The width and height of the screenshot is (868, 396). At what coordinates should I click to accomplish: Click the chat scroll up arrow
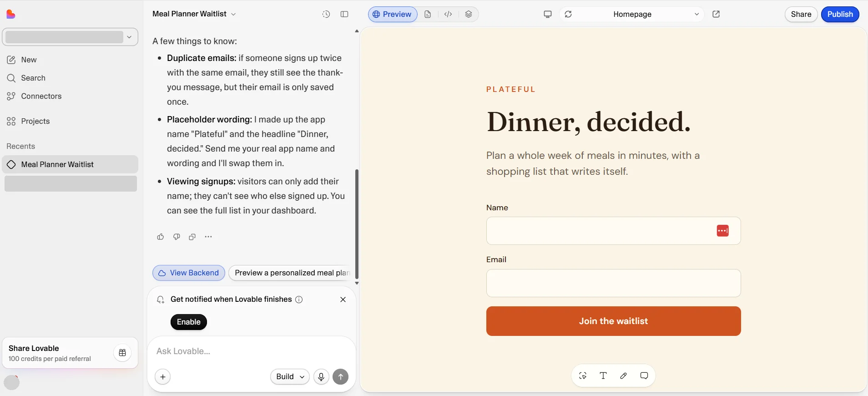(x=357, y=31)
